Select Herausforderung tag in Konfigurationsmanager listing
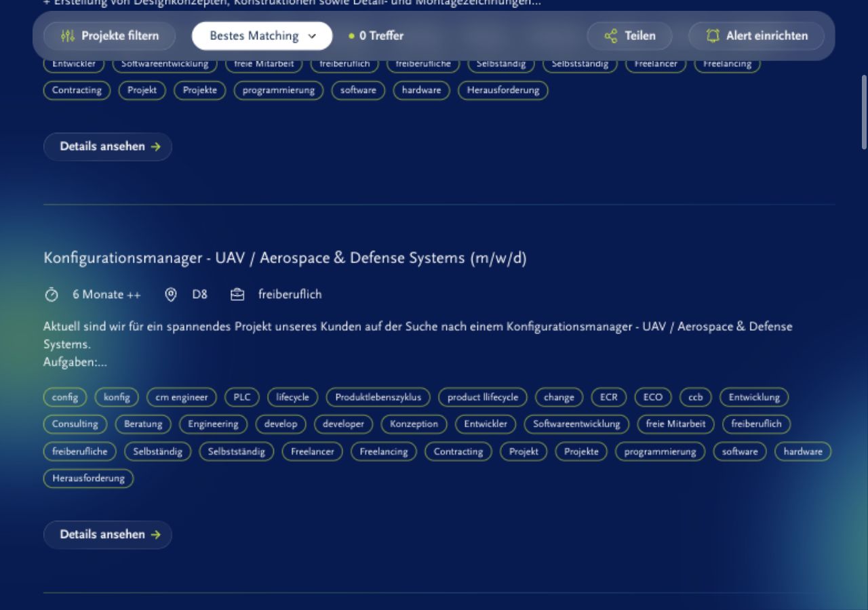The image size is (868, 610). [89, 479]
